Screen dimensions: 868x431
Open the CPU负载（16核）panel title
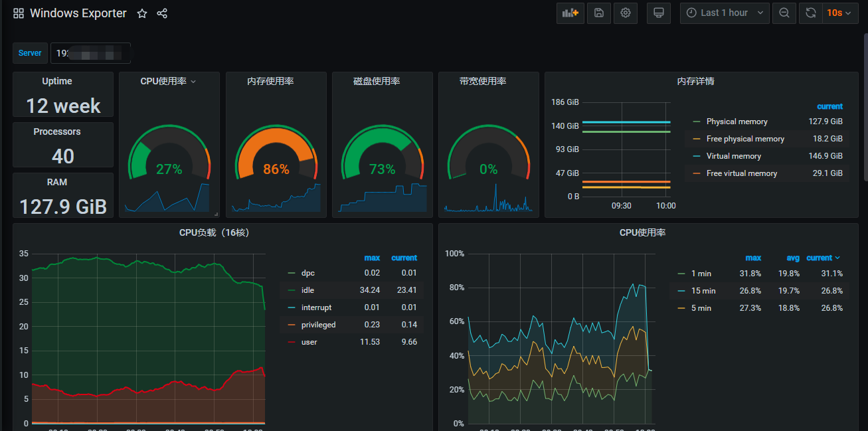[x=214, y=232]
